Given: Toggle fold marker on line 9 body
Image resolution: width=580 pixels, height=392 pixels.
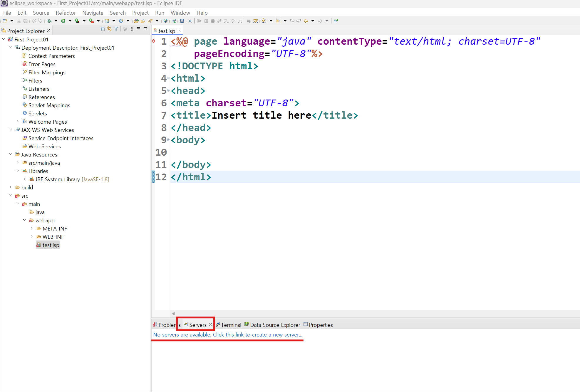Looking at the screenshot, I should coord(168,140).
